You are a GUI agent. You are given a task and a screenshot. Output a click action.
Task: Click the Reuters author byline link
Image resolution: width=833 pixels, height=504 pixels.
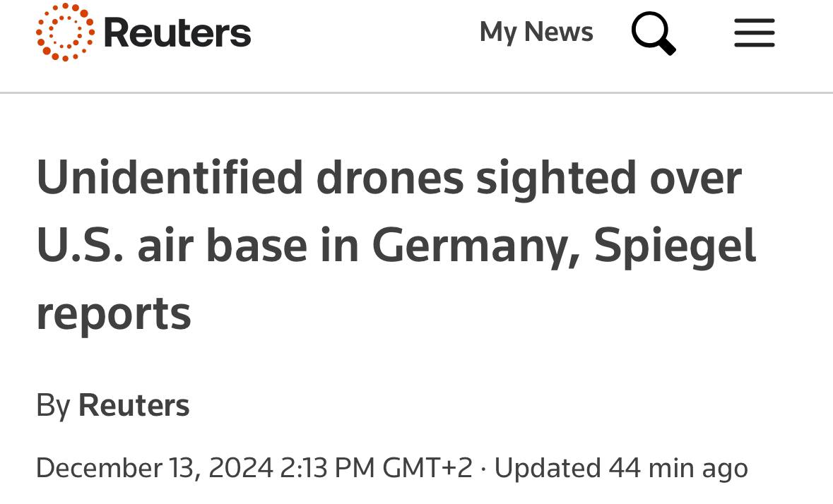(134, 406)
